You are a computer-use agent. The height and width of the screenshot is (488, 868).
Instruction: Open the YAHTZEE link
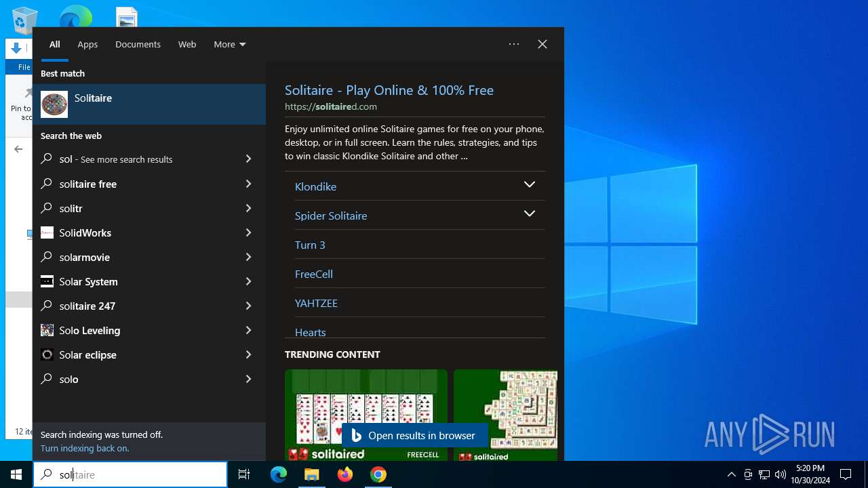point(316,303)
